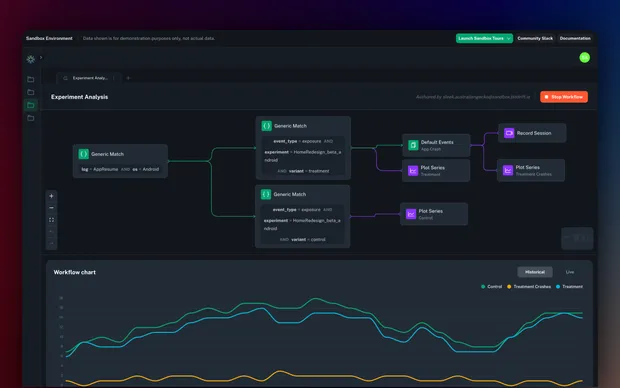Select the variant = treatment condition
The width and height of the screenshot is (620, 388).
tap(309, 171)
